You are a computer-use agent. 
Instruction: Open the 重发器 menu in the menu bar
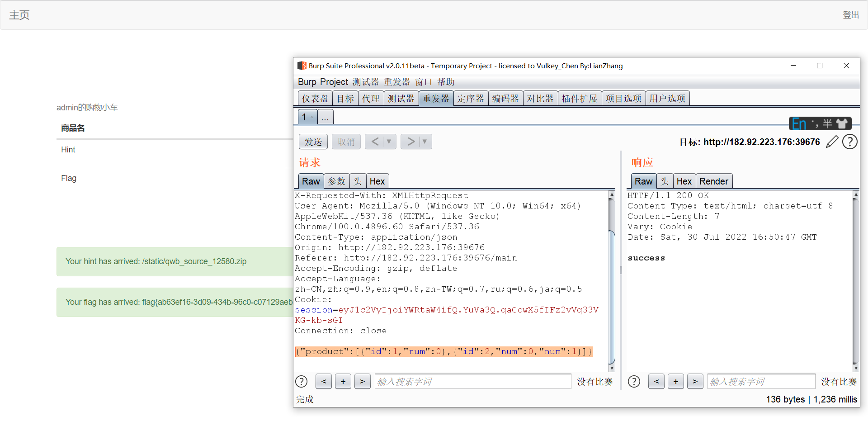pos(397,82)
